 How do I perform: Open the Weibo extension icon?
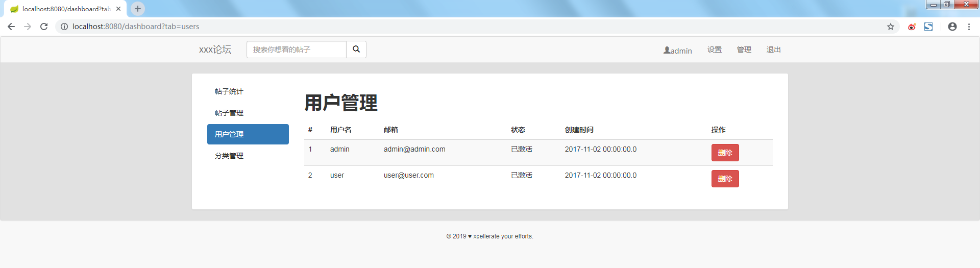912,27
